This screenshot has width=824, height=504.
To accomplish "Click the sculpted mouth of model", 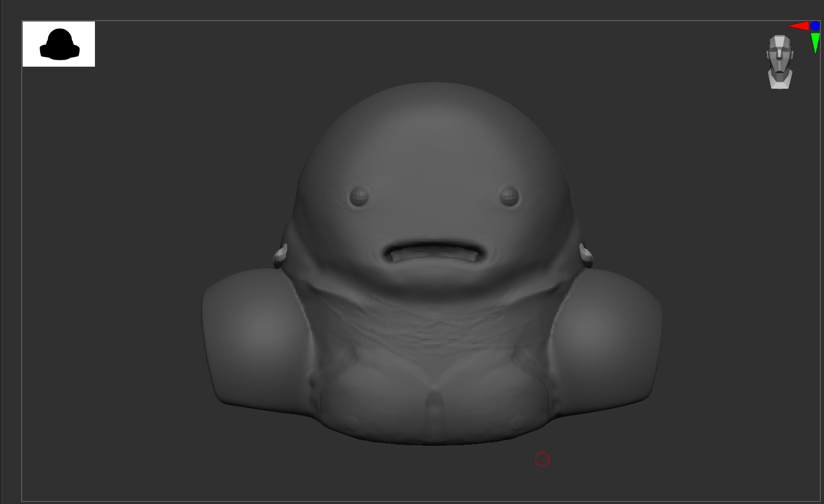I will pos(434,253).
